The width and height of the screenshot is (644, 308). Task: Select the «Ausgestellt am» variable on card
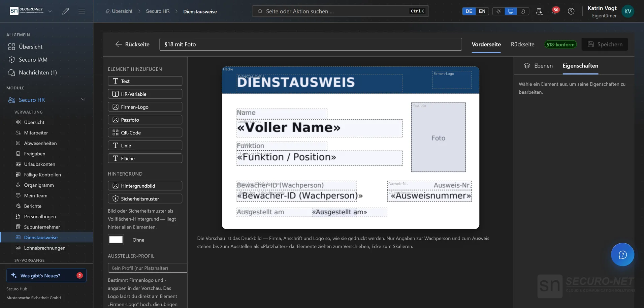[349, 212]
